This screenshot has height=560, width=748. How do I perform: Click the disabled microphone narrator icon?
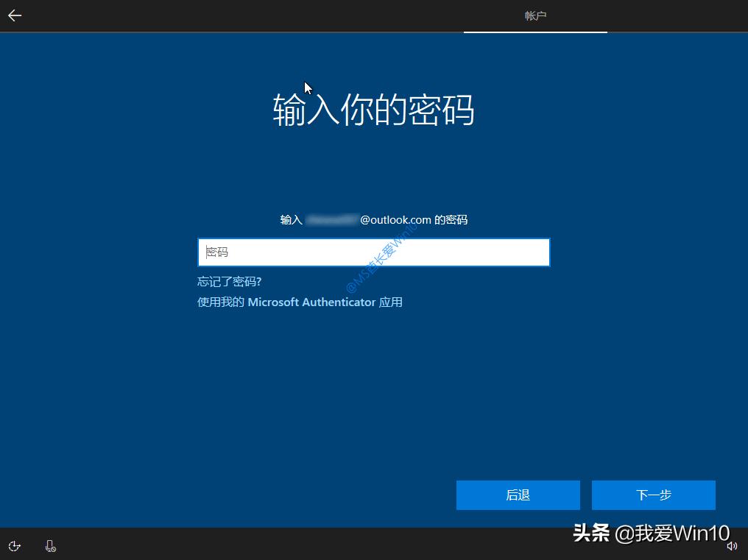pos(50,545)
